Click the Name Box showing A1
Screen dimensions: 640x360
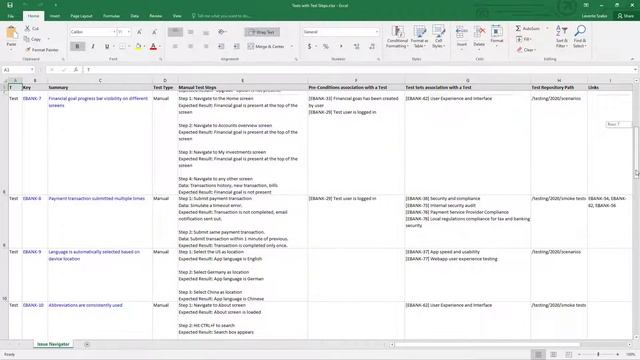click(18, 70)
